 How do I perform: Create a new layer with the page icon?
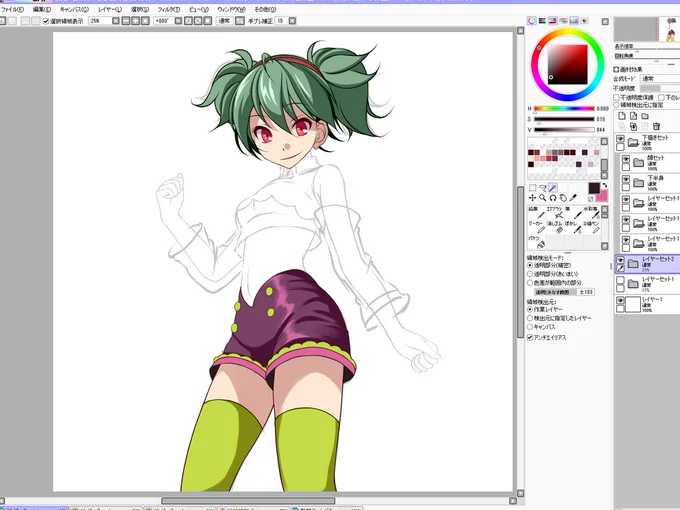(622, 116)
